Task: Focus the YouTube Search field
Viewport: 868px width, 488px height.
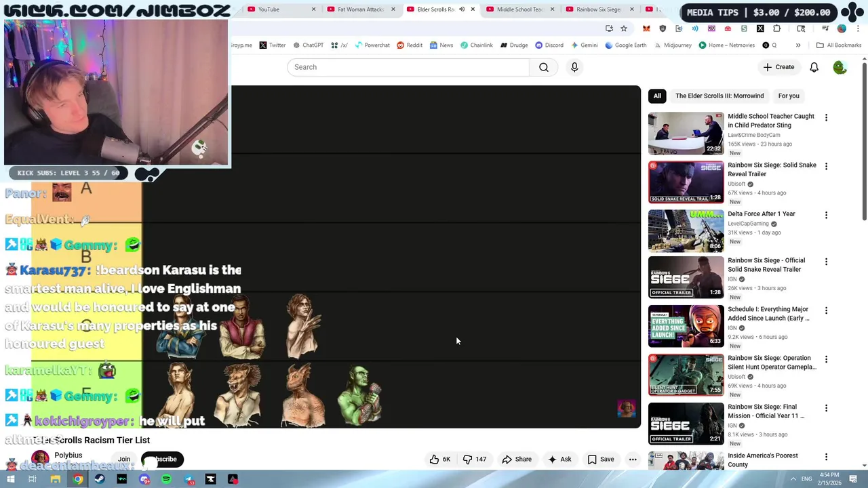Action: [x=408, y=67]
